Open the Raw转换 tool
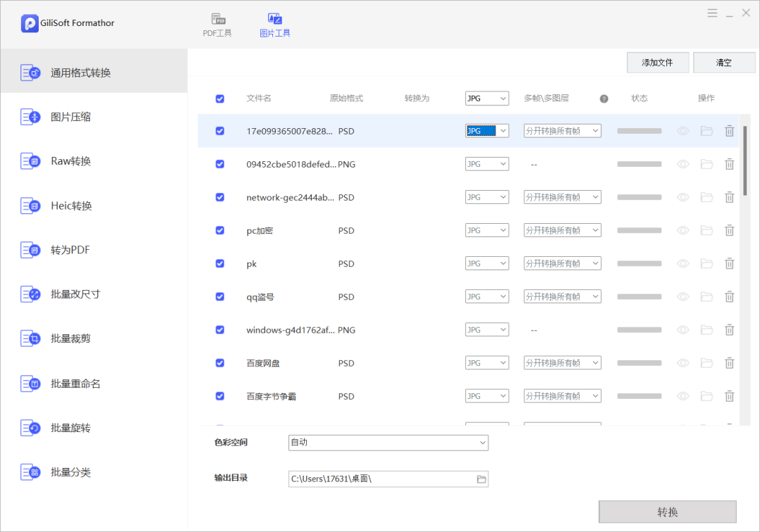The image size is (760, 532). [x=70, y=161]
